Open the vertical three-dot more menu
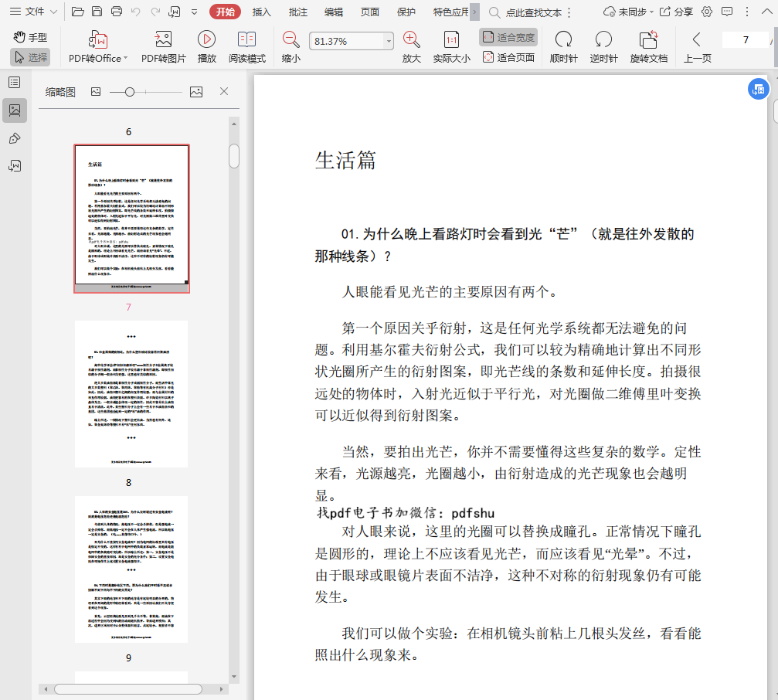778x700 pixels. (x=747, y=12)
